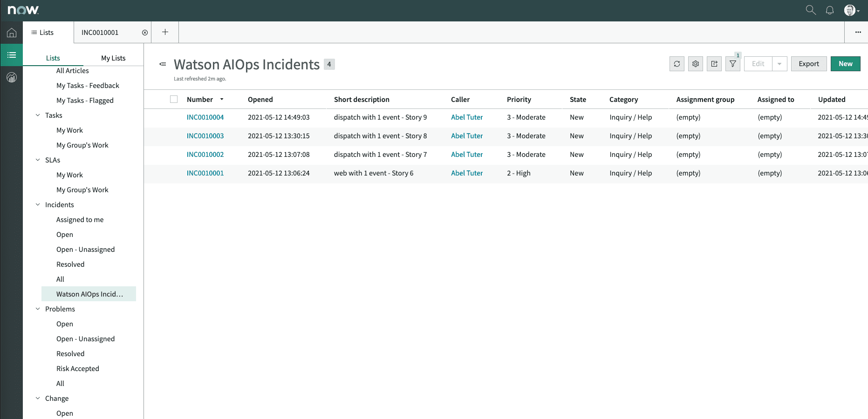Select all incidents with the header checkbox
This screenshot has width=868, height=419.
pyautogui.click(x=174, y=99)
